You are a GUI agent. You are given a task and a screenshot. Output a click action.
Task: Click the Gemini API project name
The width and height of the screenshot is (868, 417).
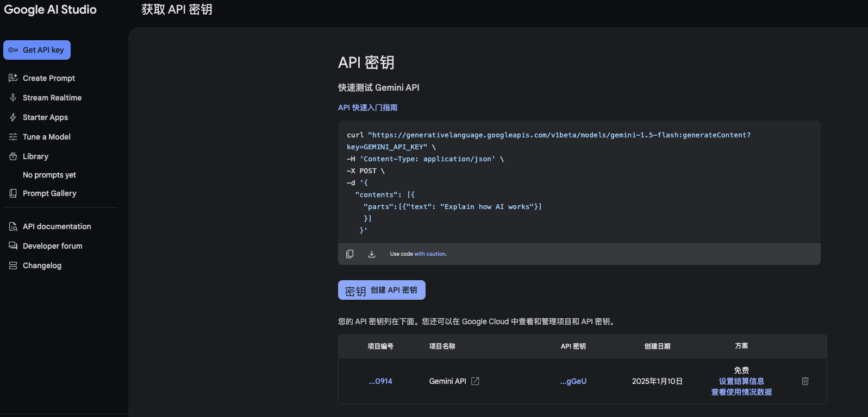coord(448,381)
